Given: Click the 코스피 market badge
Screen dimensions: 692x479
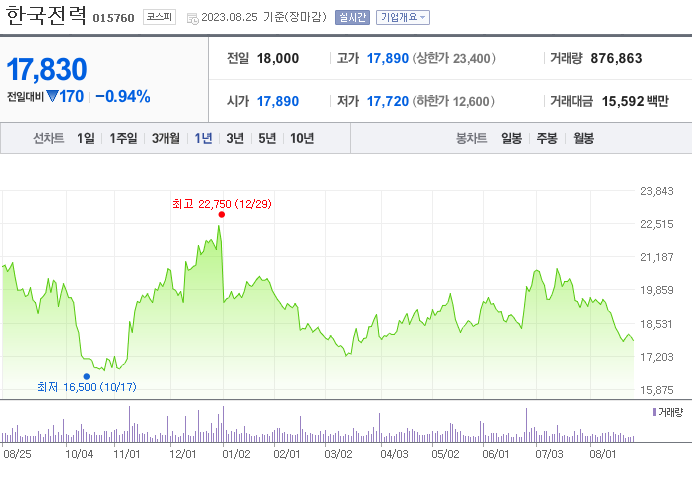Looking at the screenshot, I should [159, 17].
